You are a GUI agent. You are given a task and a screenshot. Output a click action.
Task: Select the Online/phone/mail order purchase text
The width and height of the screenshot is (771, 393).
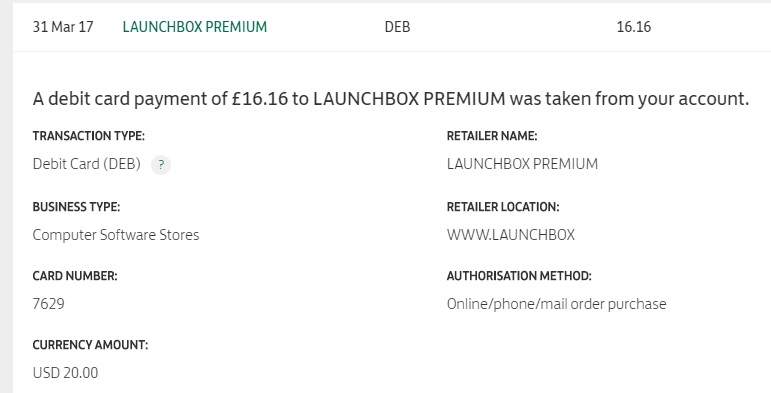tap(556, 304)
